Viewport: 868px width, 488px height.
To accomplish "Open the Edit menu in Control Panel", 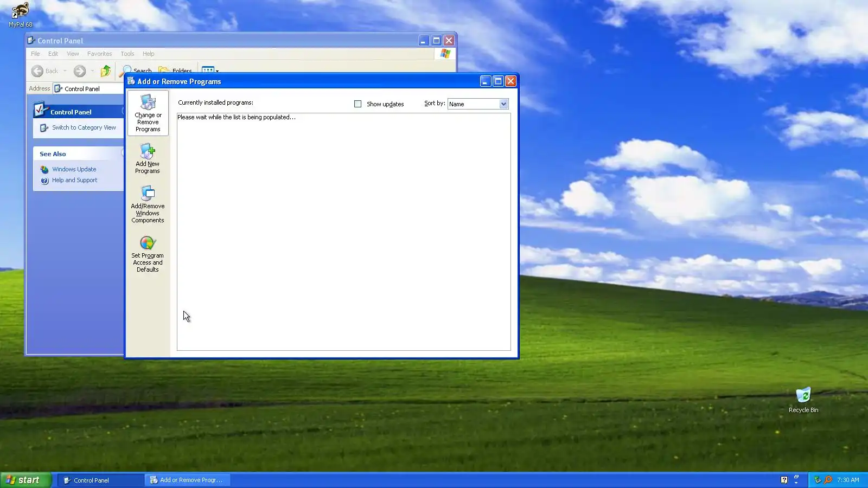I will click(53, 54).
